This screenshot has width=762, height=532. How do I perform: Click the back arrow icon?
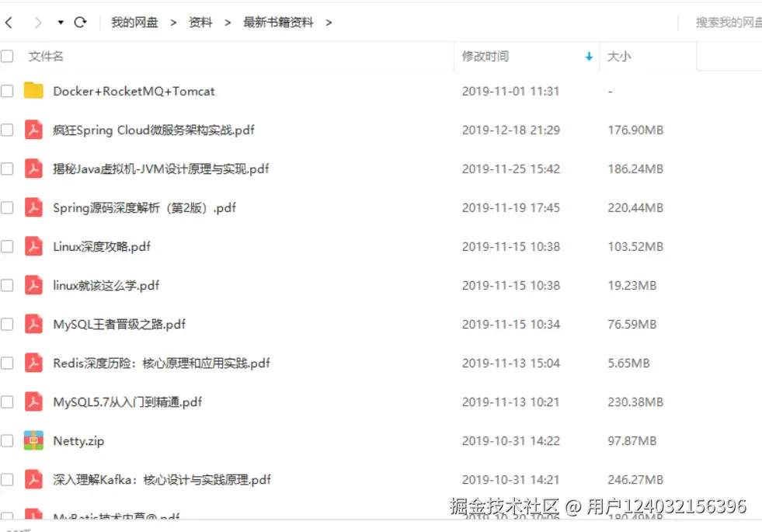9,23
